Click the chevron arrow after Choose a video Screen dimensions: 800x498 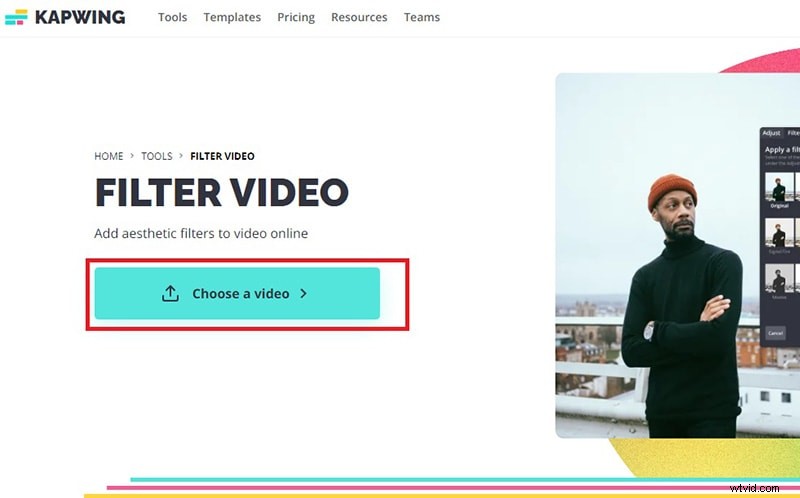pos(304,293)
